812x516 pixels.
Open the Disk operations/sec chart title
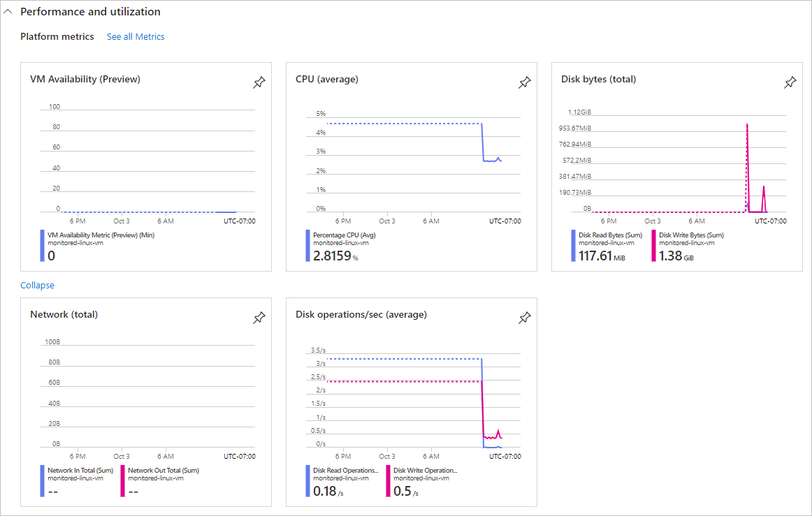[x=361, y=315]
